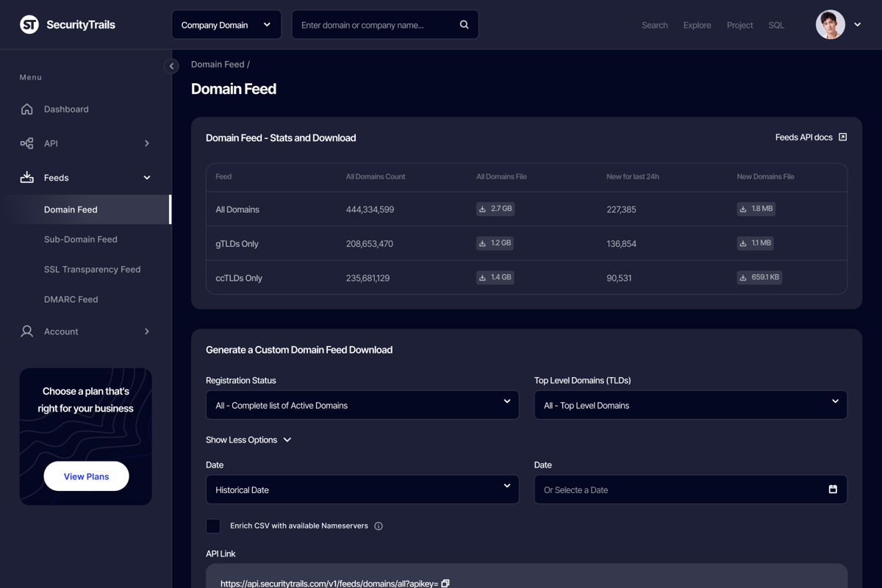Open DMARC Feed

71,299
